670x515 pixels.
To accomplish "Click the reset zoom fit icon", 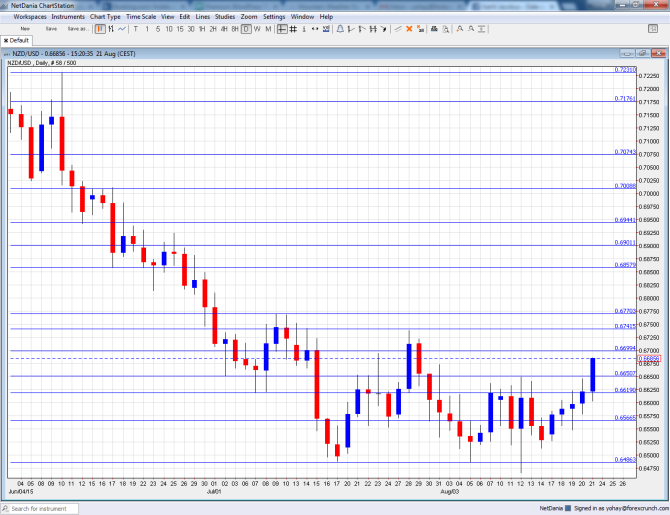I will tap(482, 29).
